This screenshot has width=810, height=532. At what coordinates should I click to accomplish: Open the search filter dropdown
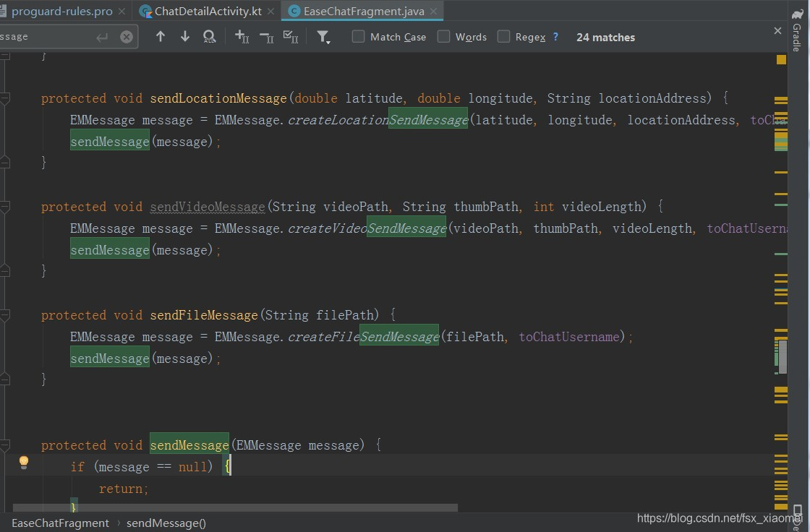pyautogui.click(x=323, y=37)
